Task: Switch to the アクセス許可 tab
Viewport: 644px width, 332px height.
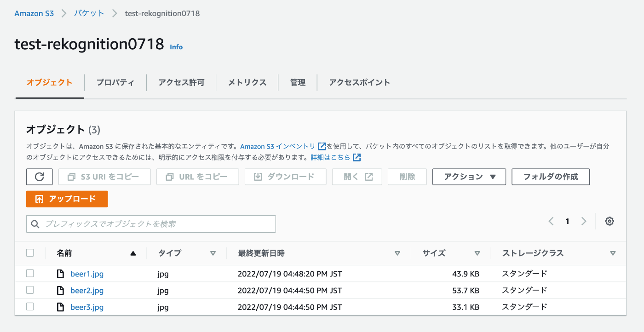Action: [x=181, y=83]
